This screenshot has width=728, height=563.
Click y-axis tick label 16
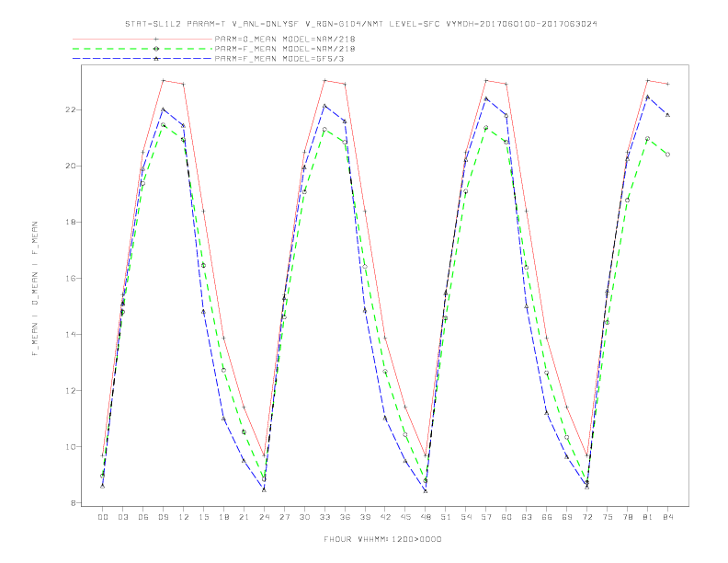coord(70,278)
